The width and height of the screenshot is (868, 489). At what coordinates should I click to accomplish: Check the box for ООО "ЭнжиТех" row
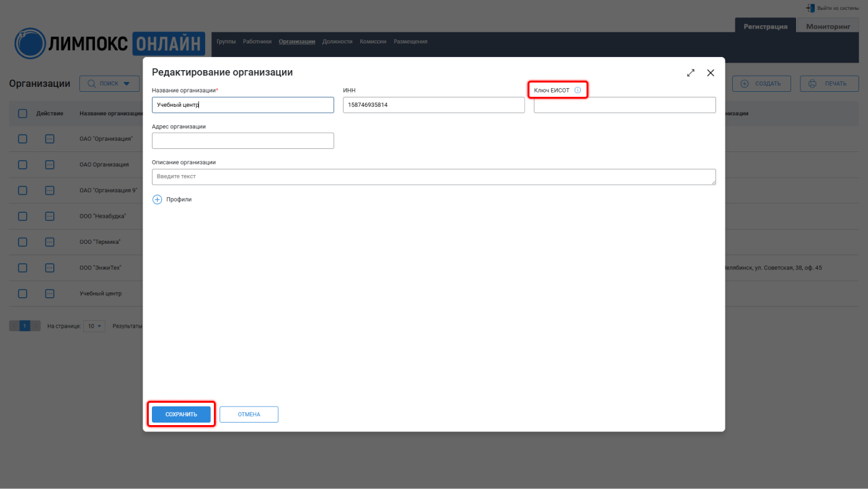[x=22, y=267]
